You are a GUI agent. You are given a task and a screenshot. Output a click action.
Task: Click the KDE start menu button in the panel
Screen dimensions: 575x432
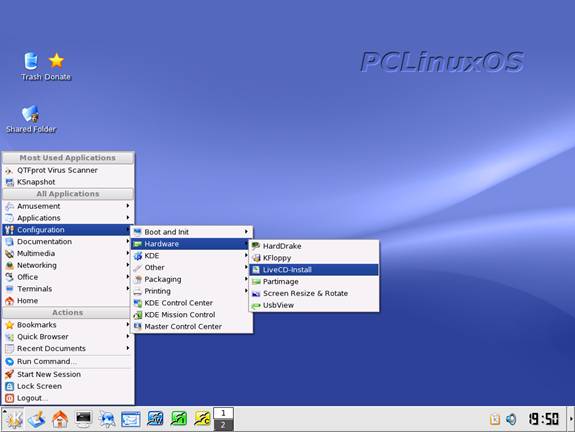point(13,419)
